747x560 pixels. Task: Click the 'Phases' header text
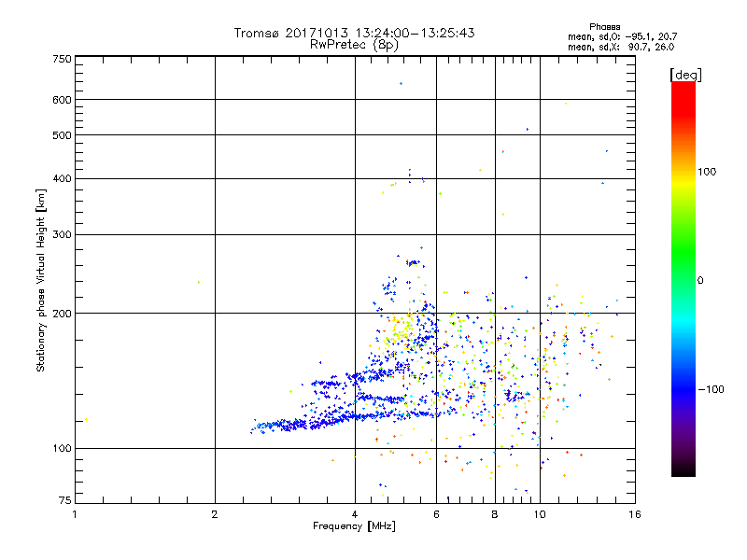click(x=604, y=27)
